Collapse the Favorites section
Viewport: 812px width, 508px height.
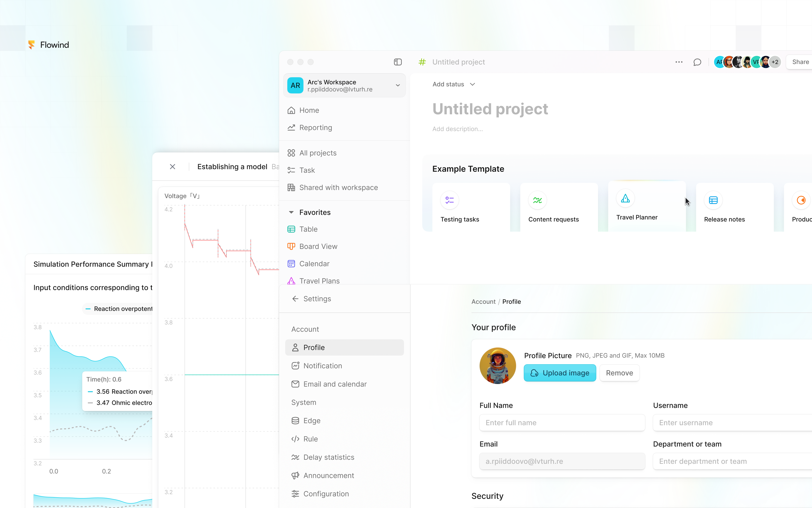pos(291,212)
